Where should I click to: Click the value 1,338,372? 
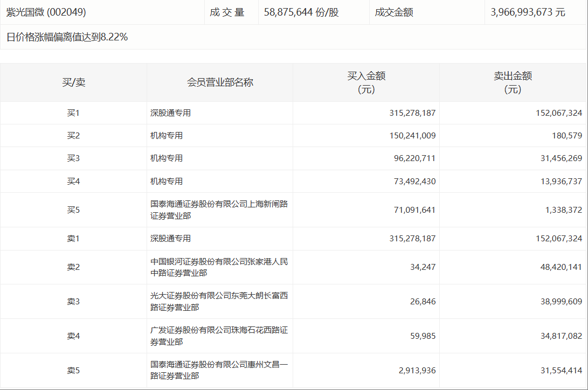click(564, 210)
